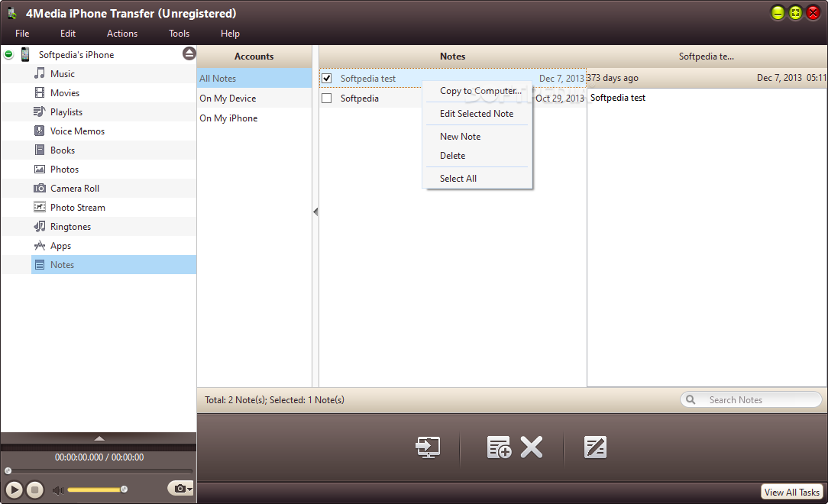The width and height of the screenshot is (828, 504).
Task: Open the Tools menu
Action: click(179, 34)
